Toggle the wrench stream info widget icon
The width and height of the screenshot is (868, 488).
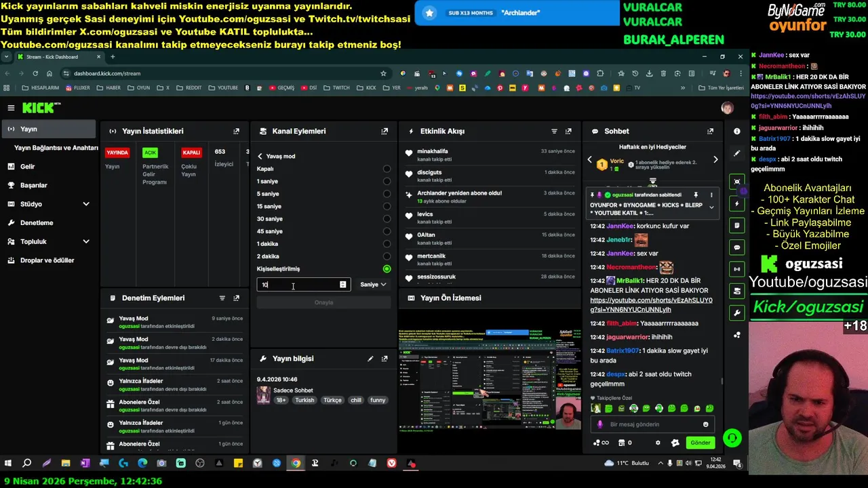click(x=737, y=312)
